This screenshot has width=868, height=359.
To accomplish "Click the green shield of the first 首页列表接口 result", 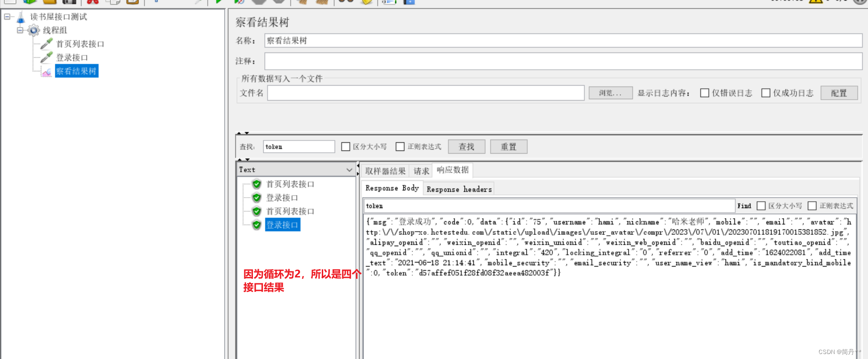I will pos(257,184).
